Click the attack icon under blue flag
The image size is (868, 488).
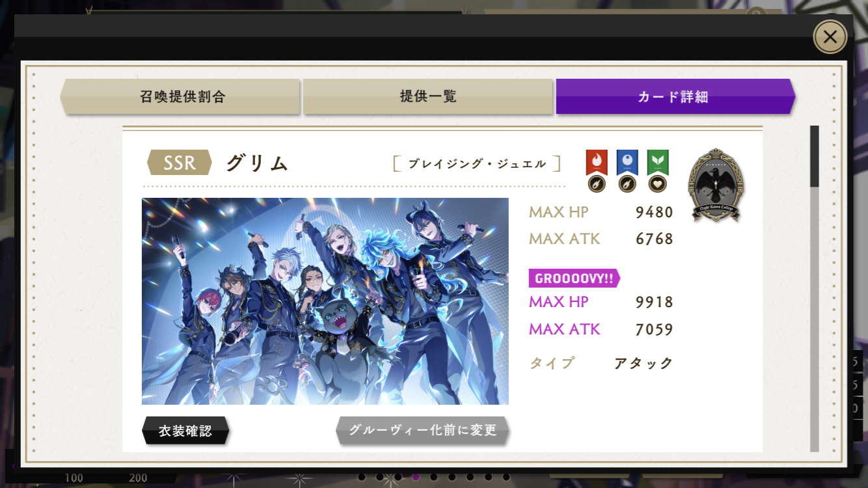click(627, 184)
